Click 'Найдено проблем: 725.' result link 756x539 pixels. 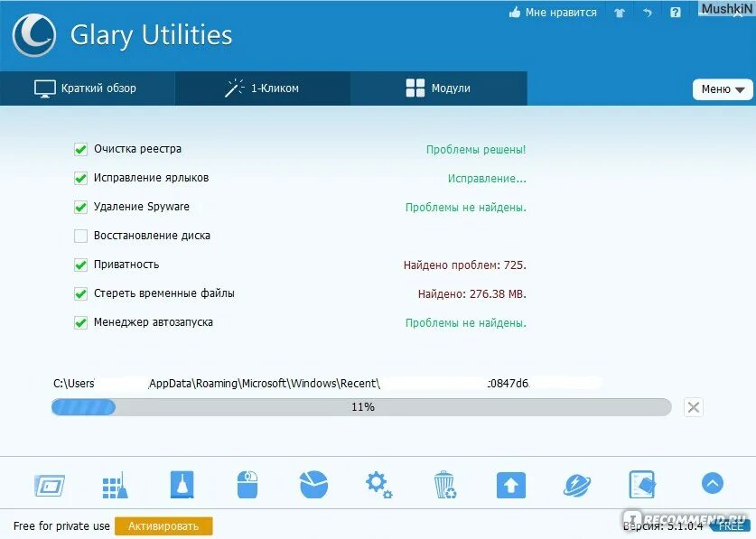tap(465, 265)
